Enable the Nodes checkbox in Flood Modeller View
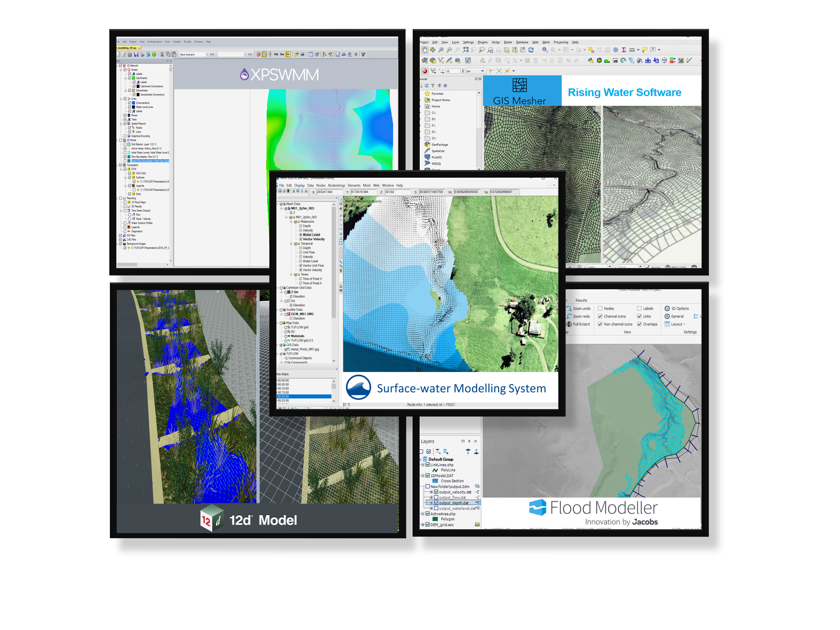 click(600, 308)
